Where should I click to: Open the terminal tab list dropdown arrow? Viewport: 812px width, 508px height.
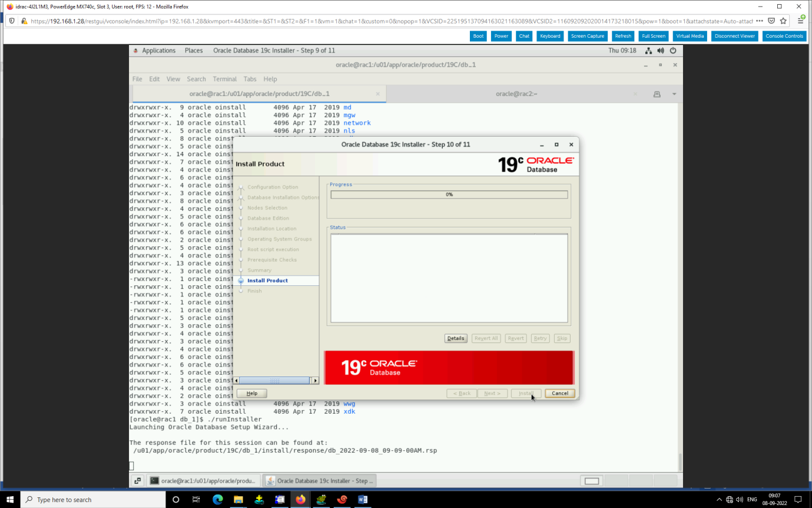tap(674, 94)
